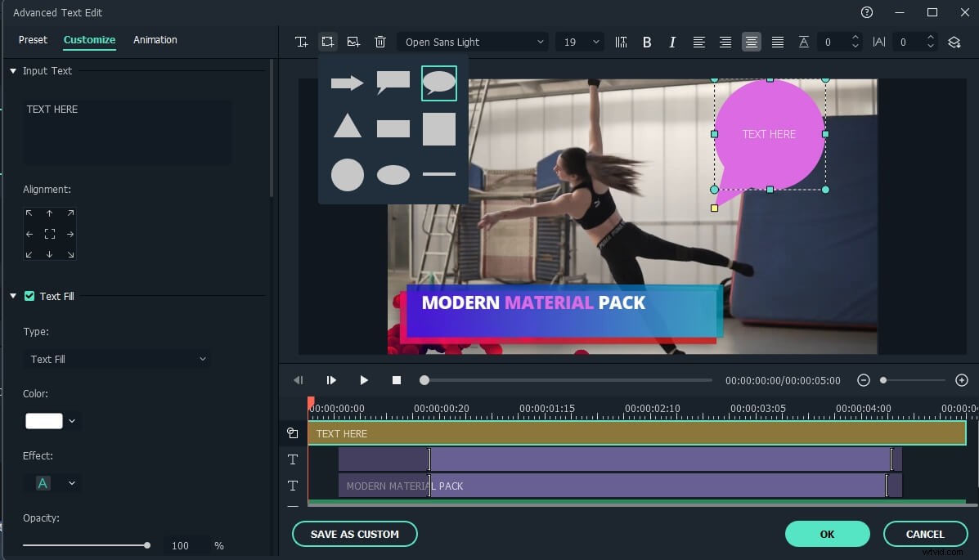Switch to the Animation tab

click(x=155, y=39)
